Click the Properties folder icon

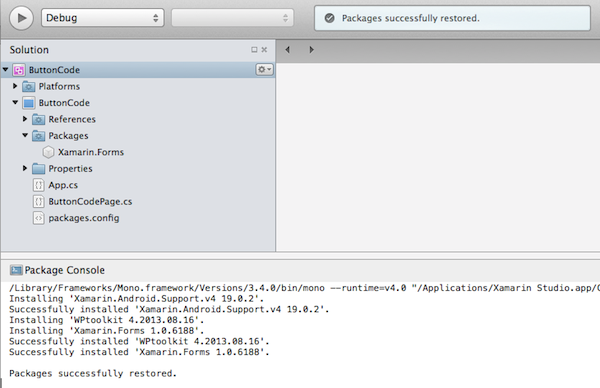tap(38, 169)
